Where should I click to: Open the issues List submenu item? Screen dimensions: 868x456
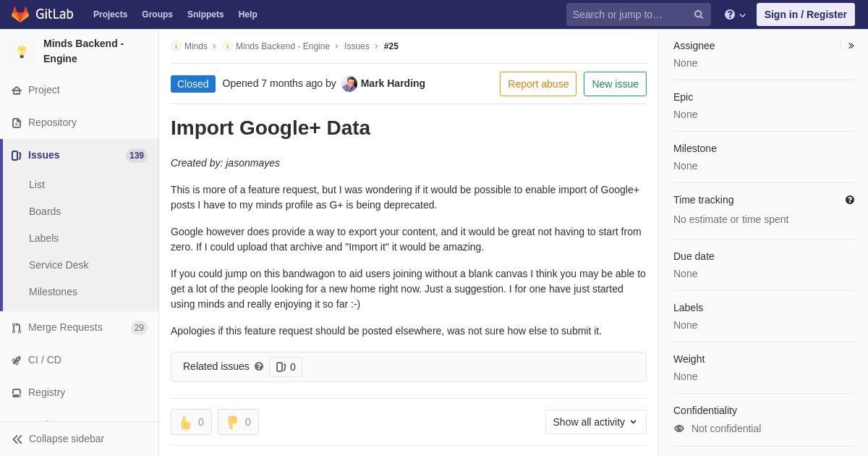tap(37, 185)
